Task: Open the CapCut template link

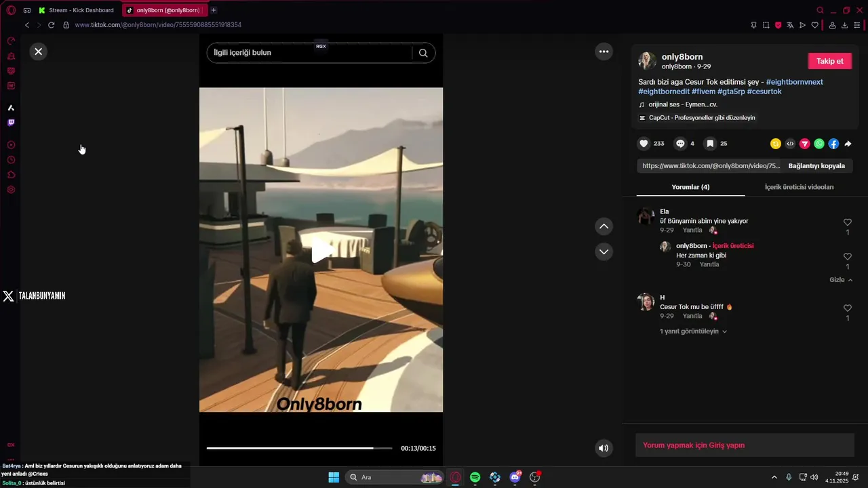Action: [697, 118]
